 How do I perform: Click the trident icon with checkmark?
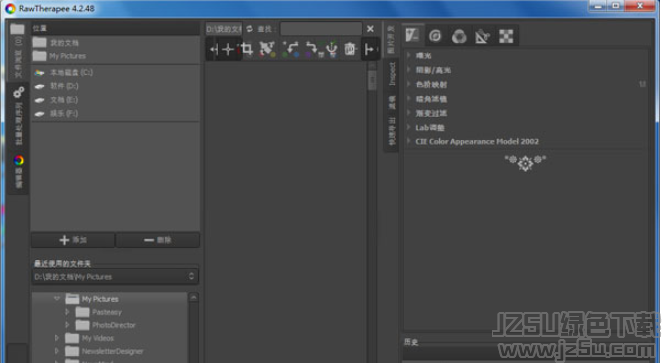tap(332, 49)
